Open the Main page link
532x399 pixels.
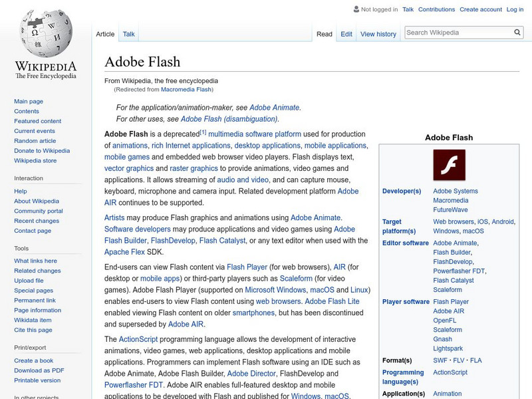point(30,100)
